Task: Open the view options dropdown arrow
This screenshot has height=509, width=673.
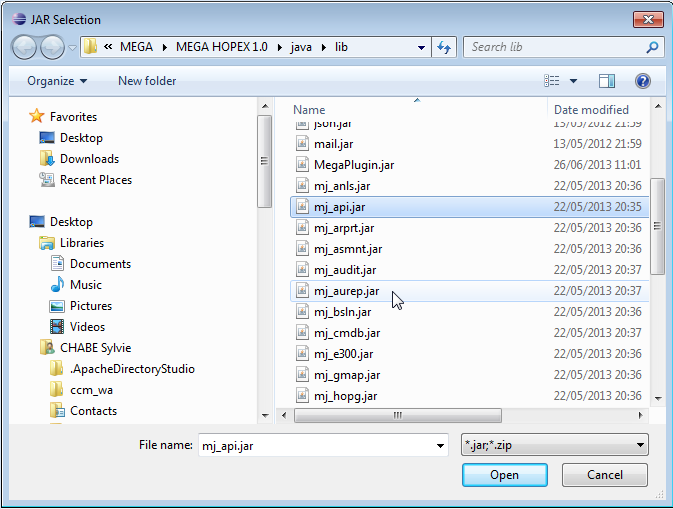Action: point(574,81)
